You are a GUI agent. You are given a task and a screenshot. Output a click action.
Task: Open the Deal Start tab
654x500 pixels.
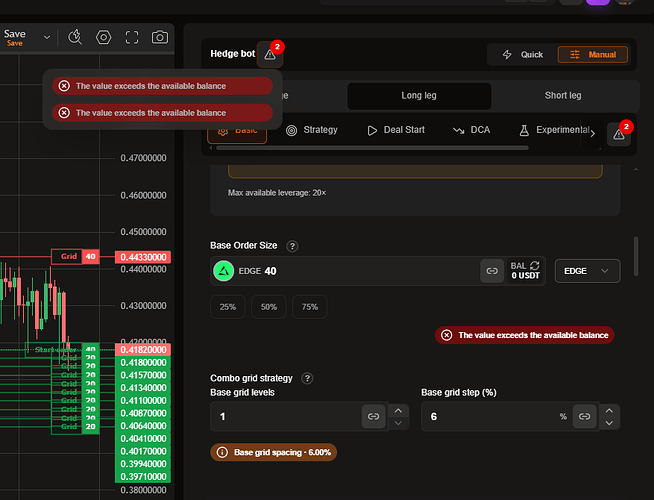click(395, 130)
